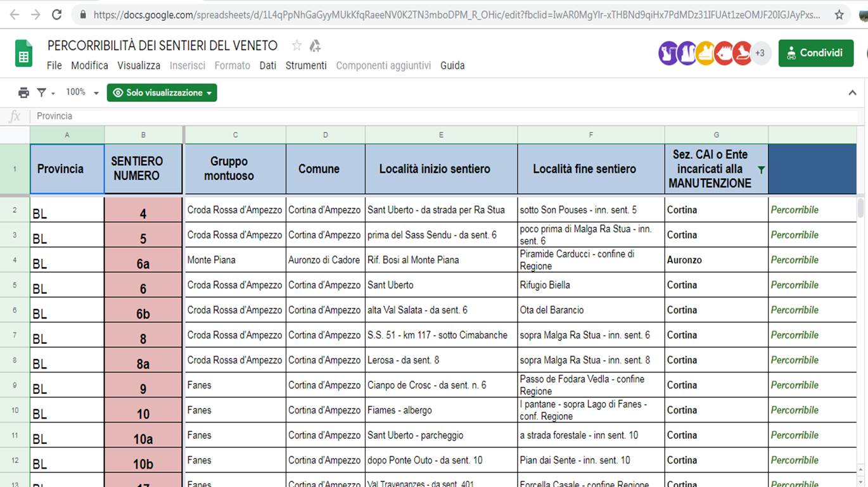Click the vertical scrollbar of the sheet

tap(860, 208)
